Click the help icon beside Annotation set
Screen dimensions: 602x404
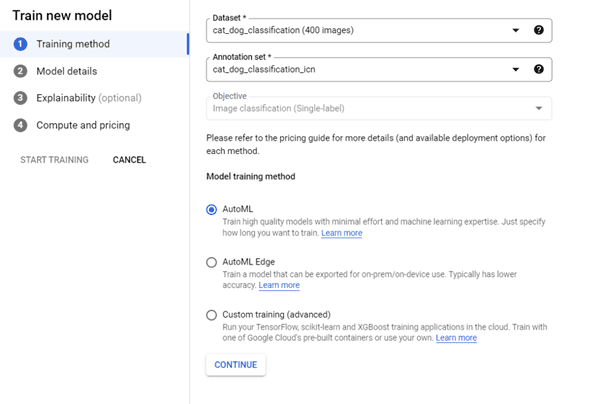coord(539,69)
